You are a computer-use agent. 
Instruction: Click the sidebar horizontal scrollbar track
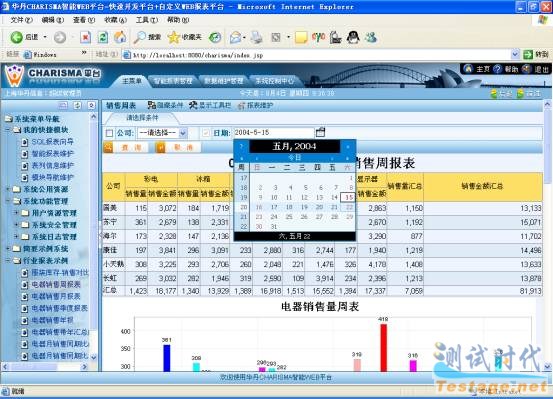point(69,367)
